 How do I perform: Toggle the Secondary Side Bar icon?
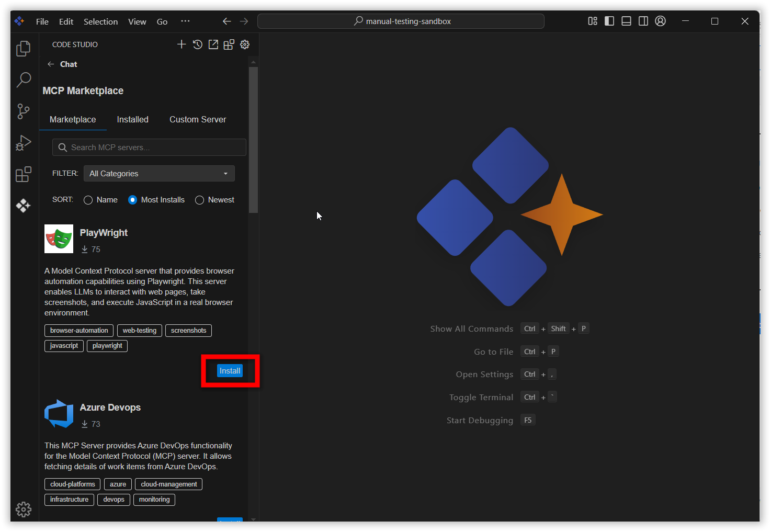[x=643, y=21]
